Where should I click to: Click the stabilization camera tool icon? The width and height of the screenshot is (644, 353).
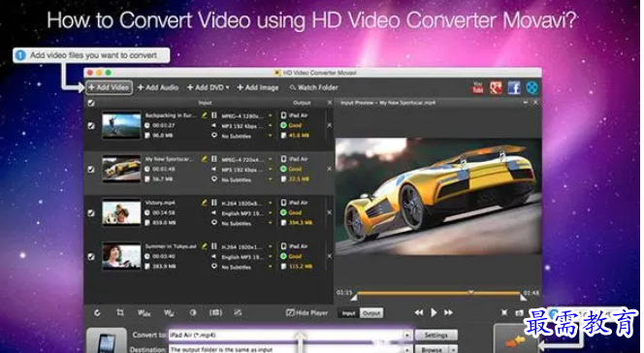215,313
